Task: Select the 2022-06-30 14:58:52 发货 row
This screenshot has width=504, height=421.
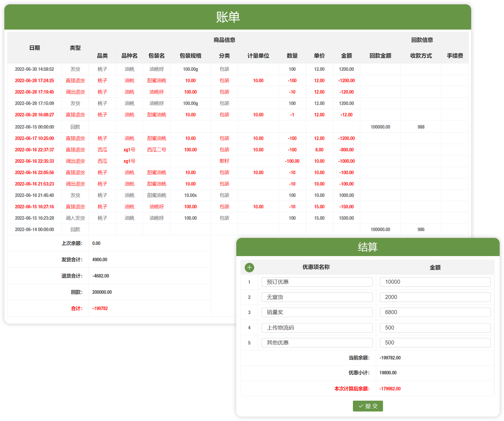Action: pos(34,69)
